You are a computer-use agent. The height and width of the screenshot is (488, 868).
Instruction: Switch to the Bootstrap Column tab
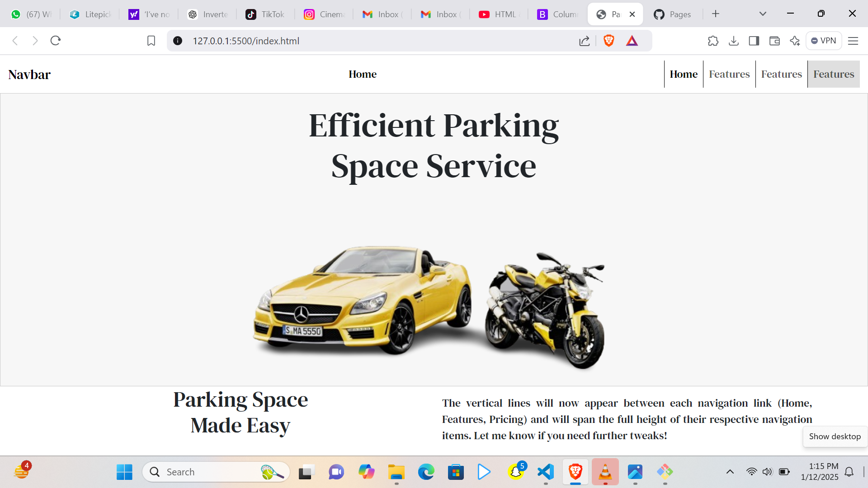[x=557, y=14]
